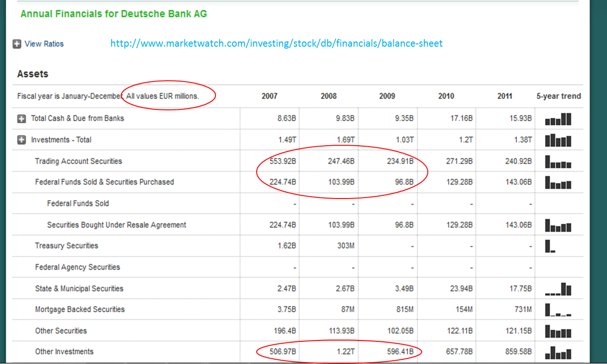Expand View Ratios plus icon
Screen dimensions: 607x364
point(17,44)
